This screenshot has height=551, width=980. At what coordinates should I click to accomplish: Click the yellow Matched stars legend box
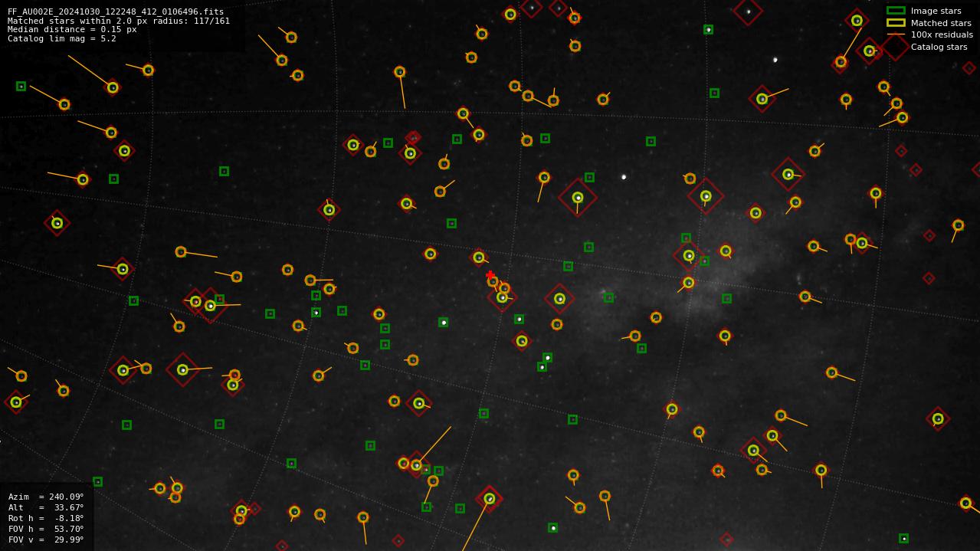pyautogui.click(x=896, y=23)
